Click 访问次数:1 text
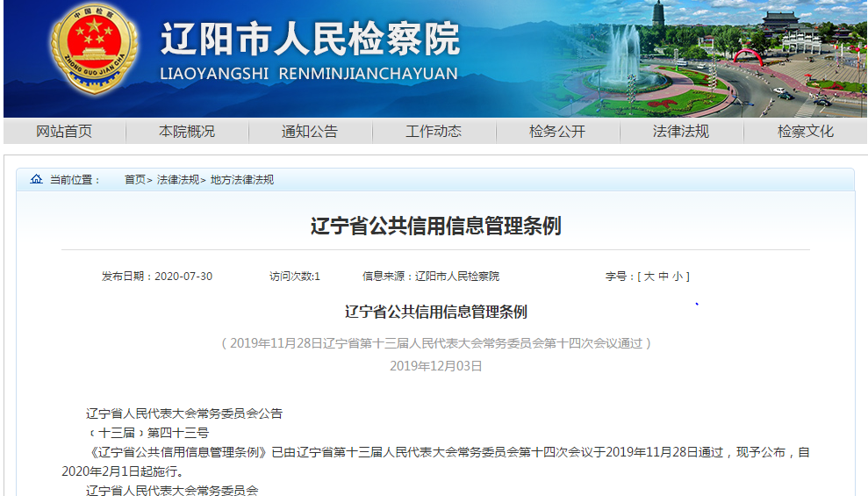This screenshot has height=496, width=868. (x=295, y=277)
